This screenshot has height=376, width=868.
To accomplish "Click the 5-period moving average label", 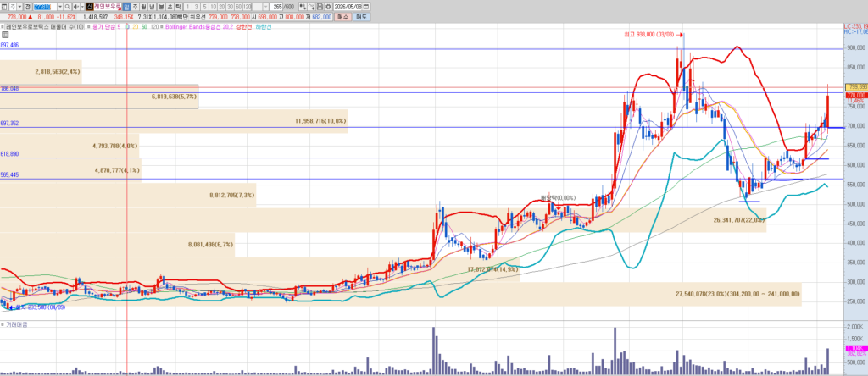I will (x=119, y=26).
